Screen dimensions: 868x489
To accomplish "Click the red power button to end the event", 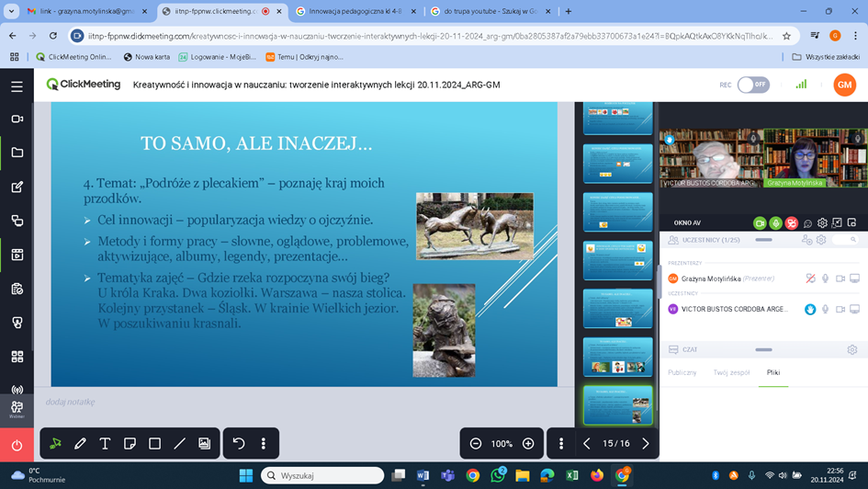I will pos(17,445).
